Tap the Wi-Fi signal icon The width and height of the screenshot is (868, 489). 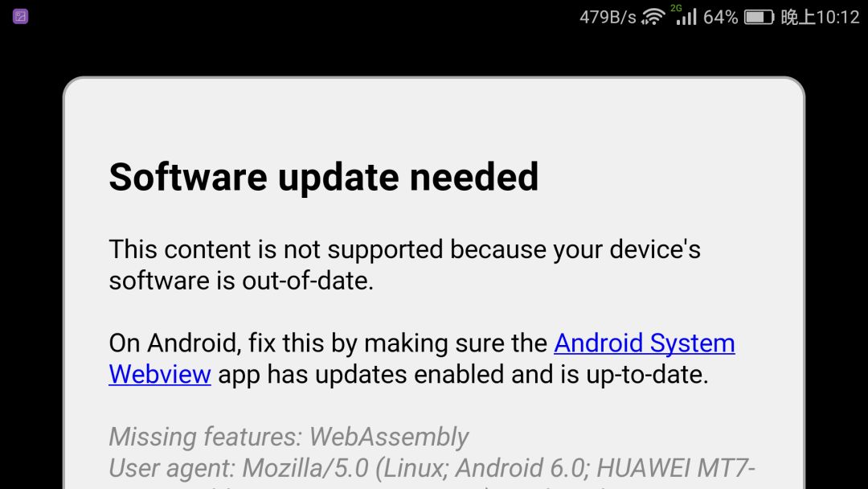tap(653, 17)
